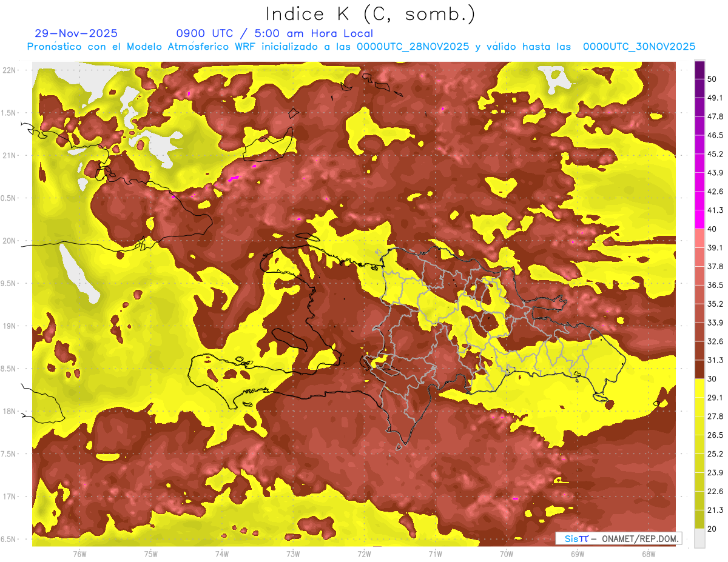Image resolution: width=728 pixels, height=562 pixels.
Task: Click the "23.9" colorbar value
Action: coord(715,473)
